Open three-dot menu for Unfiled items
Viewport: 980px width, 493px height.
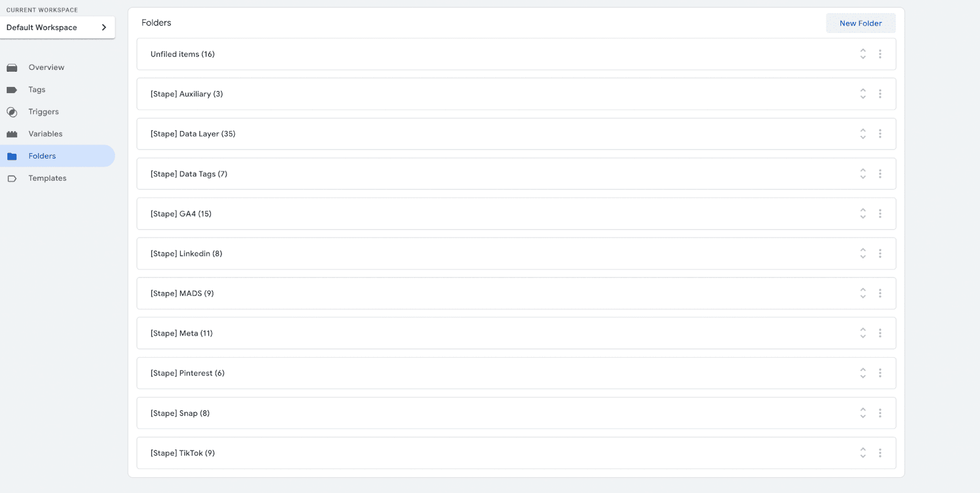(x=880, y=54)
